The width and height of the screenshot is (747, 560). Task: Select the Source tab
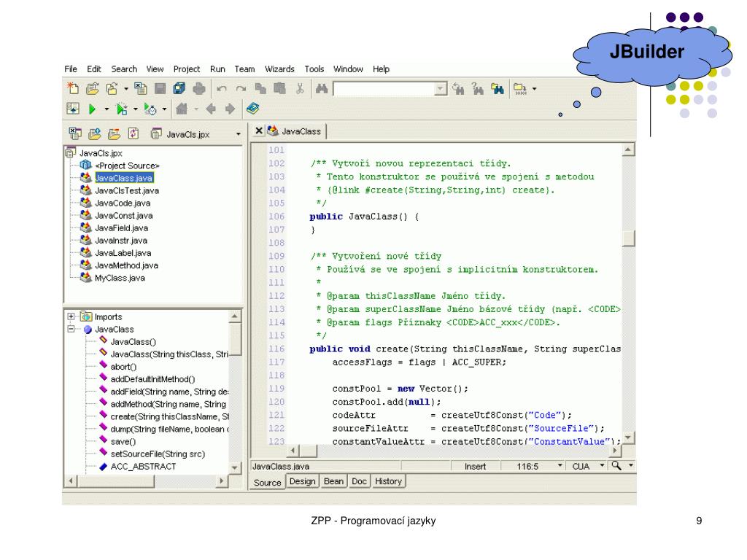point(267,483)
